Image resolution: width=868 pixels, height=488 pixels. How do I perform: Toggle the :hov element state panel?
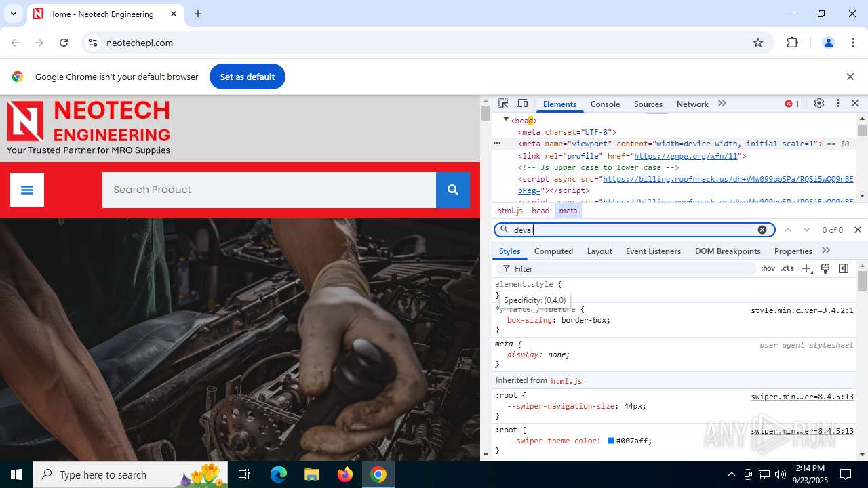(768, 268)
